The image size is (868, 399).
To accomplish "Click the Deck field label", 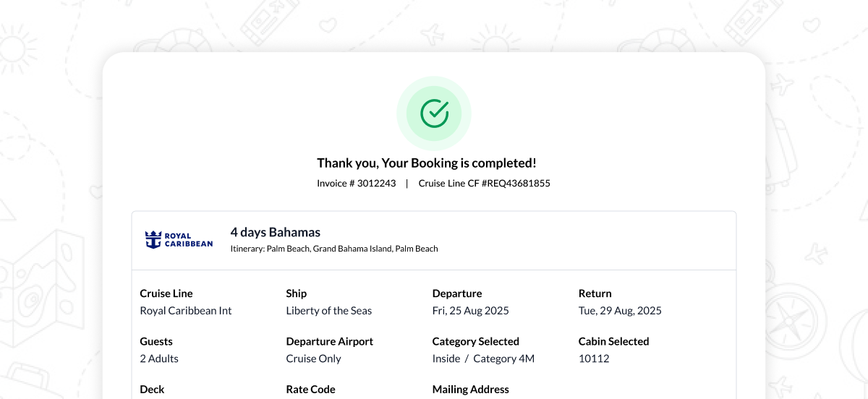I will [152, 389].
